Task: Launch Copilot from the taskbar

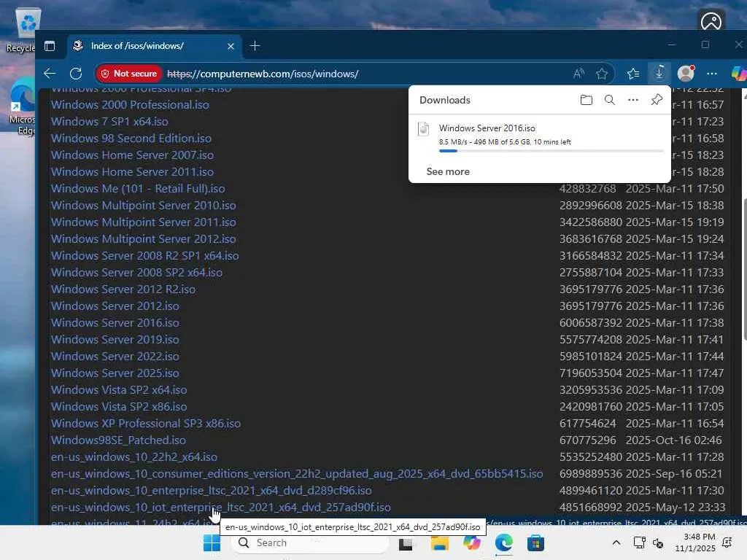Action: point(472,542)
